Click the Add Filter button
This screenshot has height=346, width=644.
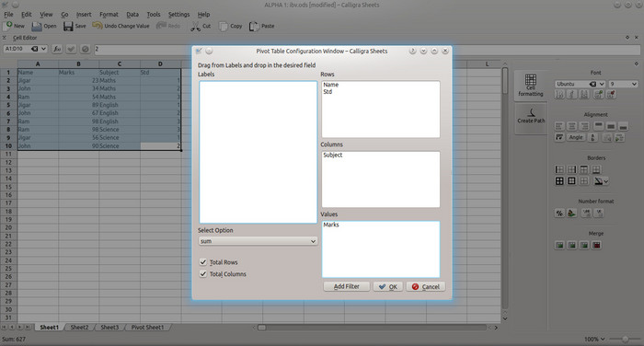point(347,286)
